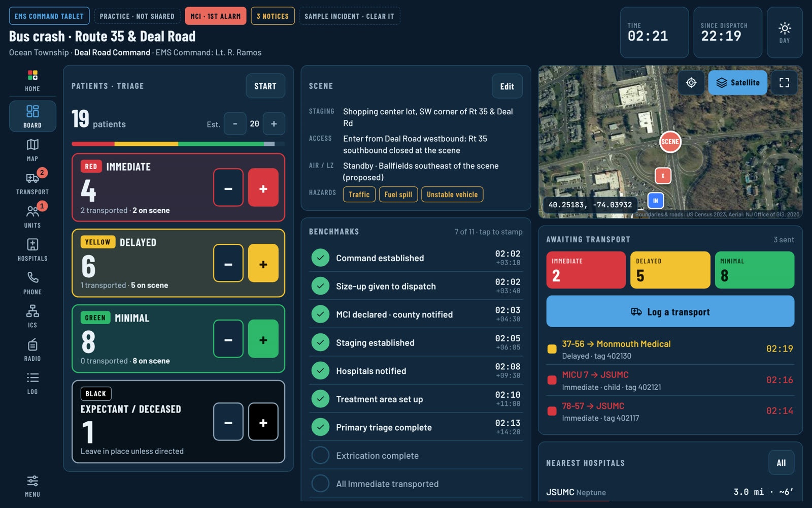Toggle the Day brightness mode icon

[x=785, y=33]
